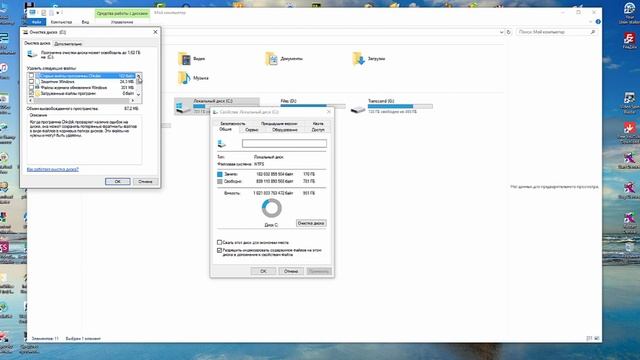640x360 pixels.
Task: Open the Загрузки folder in Explorer
Action: tap(359, 59)
